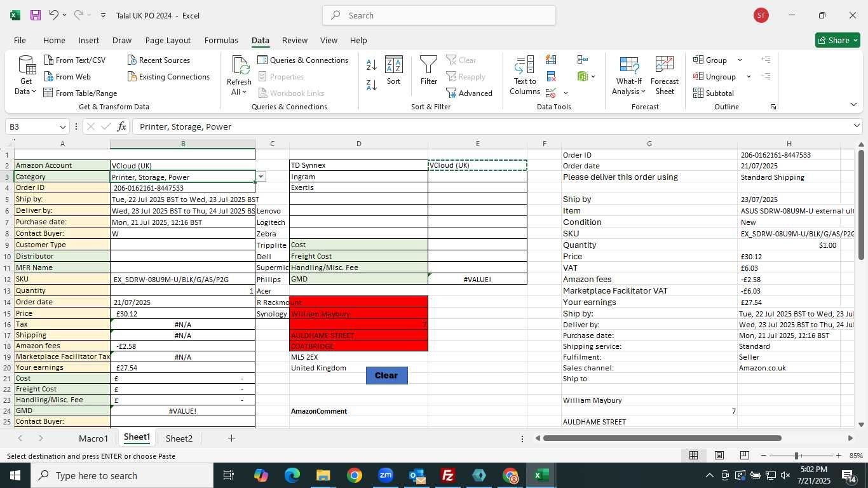Expand the Group dropdown arrow
Image resolution: width=868 pixels, height=488 pixels.
point(740,60)
